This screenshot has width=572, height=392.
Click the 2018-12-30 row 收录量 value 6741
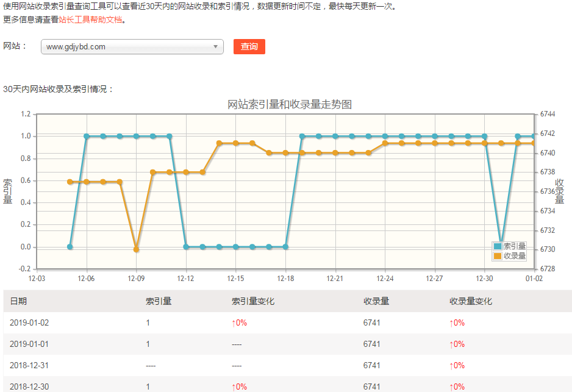[x=371, y=387]
